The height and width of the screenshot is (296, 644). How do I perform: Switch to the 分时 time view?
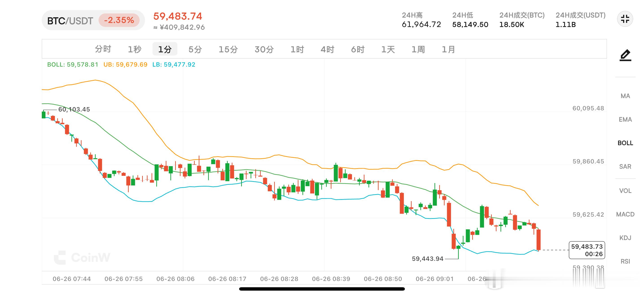pyautogui.click(x=103, y=49)
